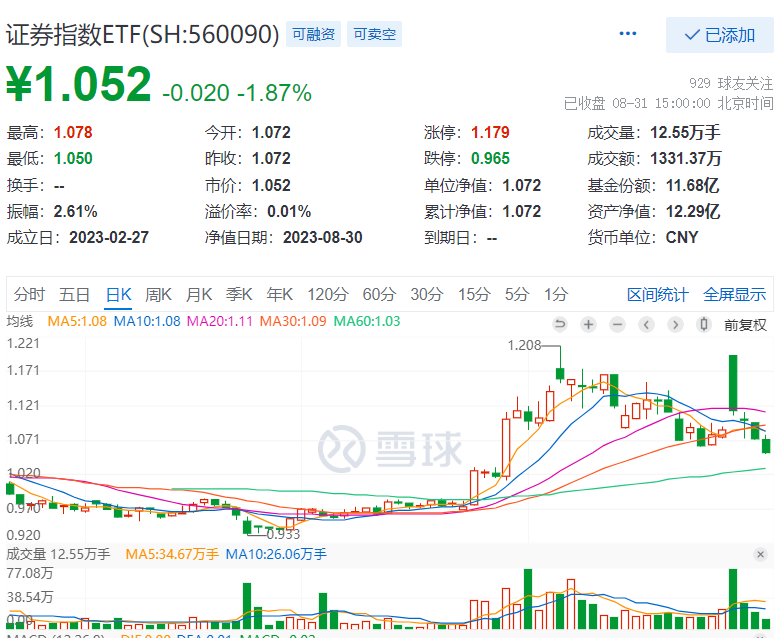
Task: Click the 可卖空 tag
Action: (374, 34)
